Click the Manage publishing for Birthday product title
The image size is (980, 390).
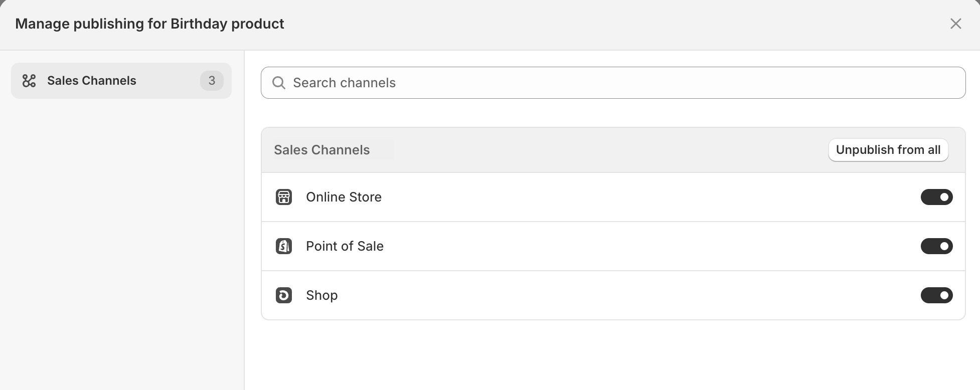(149, 24)
